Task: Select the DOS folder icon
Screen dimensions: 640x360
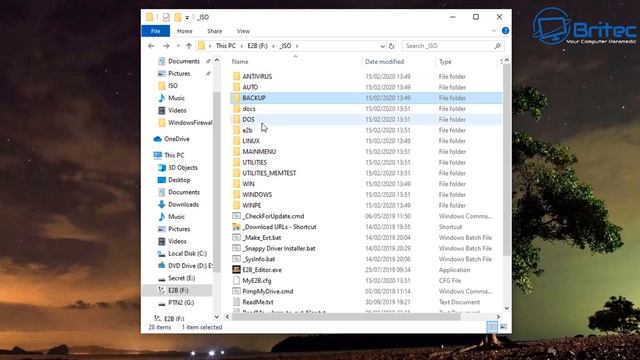Action: click(236, 119)
